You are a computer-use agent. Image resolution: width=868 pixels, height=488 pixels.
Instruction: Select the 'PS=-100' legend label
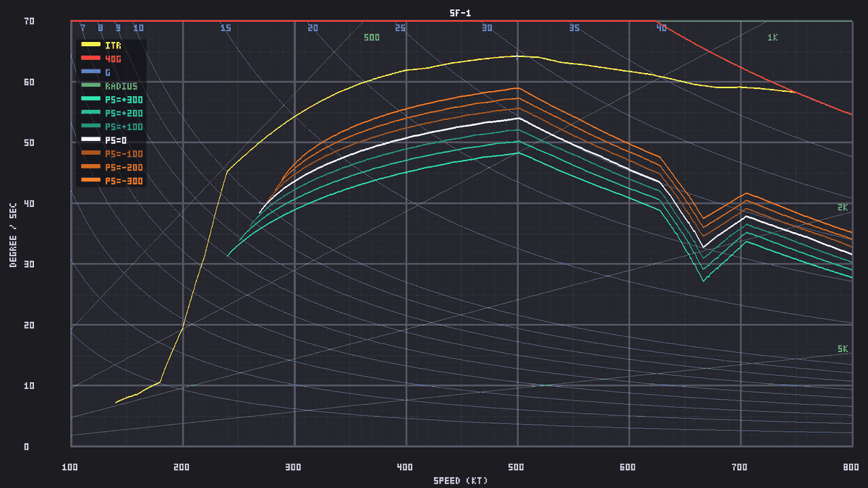tap(124, 154)
